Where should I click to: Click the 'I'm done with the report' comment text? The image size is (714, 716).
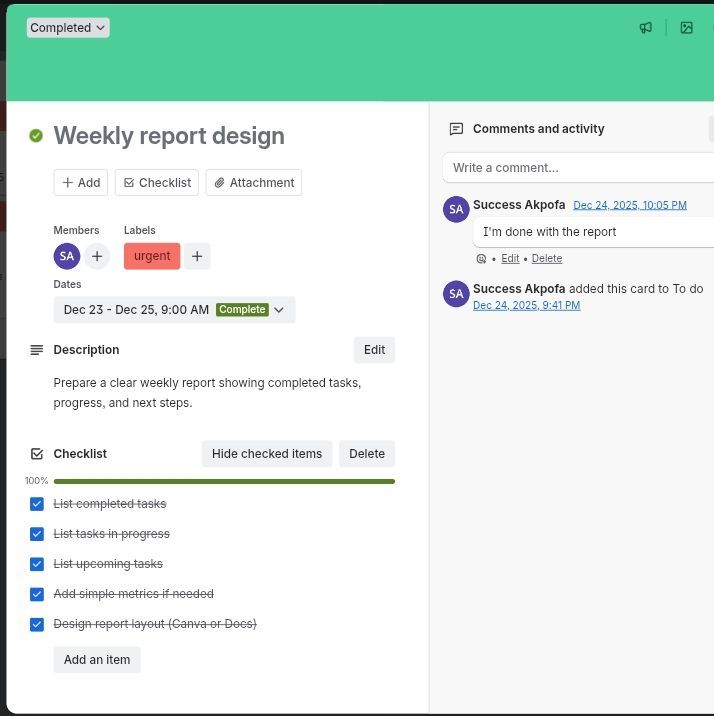[550, 232]
